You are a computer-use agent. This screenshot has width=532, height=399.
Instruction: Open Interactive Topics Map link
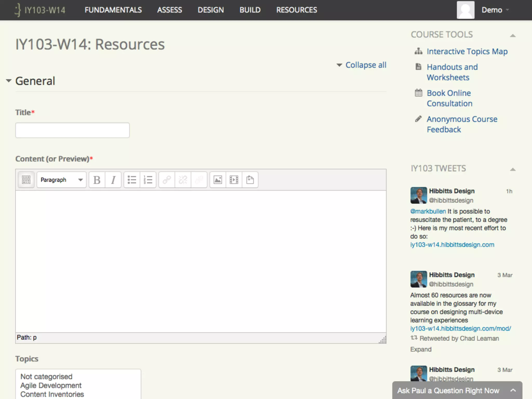coord(467,51)
